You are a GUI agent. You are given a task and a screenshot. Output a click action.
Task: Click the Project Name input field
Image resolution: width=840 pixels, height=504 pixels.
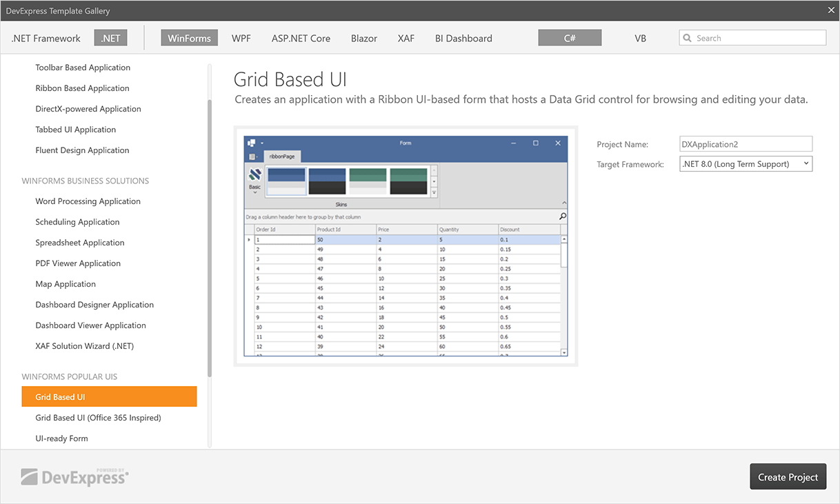point(745,143)
